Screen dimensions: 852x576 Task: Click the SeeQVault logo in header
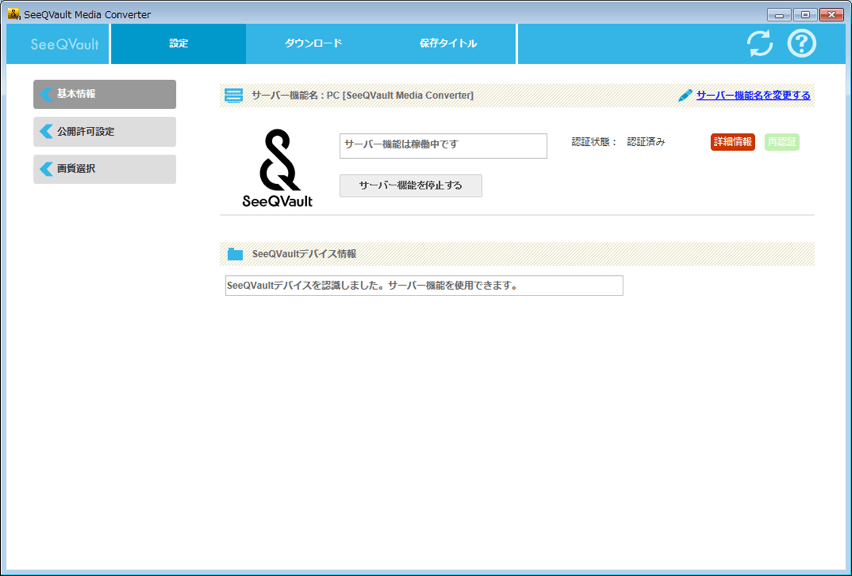tap(65, 44)
